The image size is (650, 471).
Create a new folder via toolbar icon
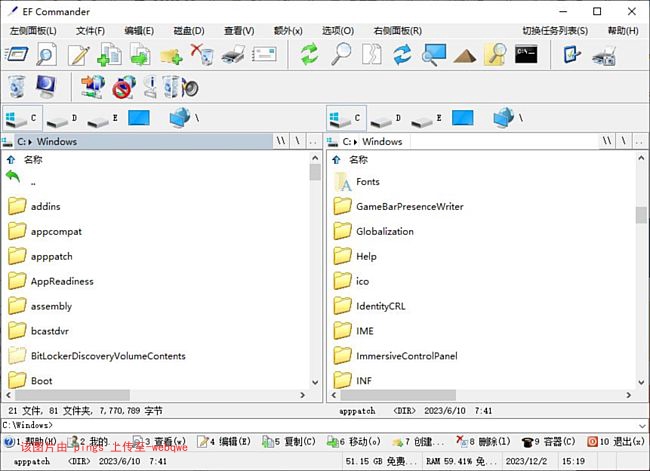(171, 56)
